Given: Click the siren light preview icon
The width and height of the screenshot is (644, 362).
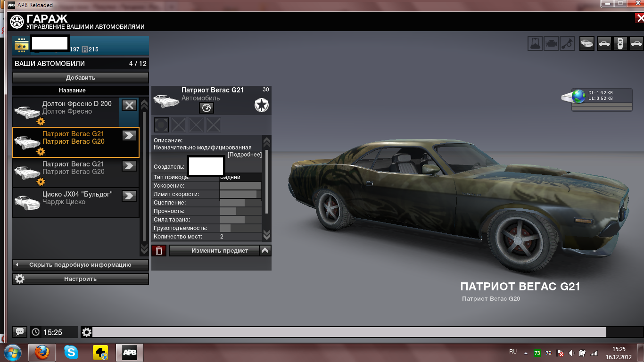Looking at the screenshot, I should coord(535,43).
